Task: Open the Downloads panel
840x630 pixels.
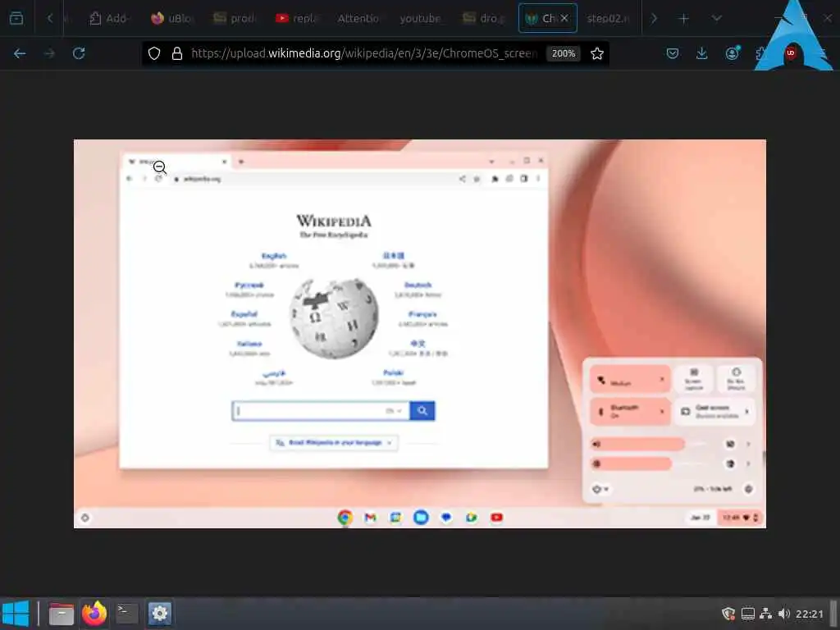Action: click(702, 53)
